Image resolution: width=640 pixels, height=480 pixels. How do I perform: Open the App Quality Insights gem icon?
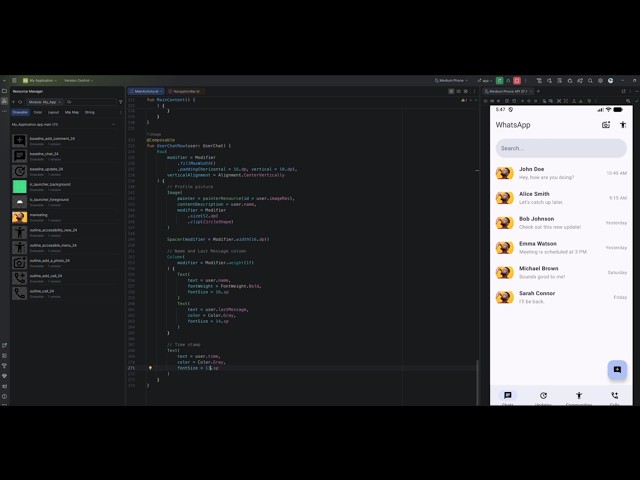(4, 376)
